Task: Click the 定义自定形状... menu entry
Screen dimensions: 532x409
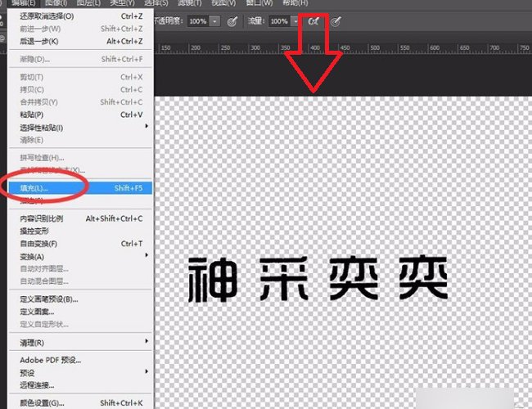Action: pos(81,324)
